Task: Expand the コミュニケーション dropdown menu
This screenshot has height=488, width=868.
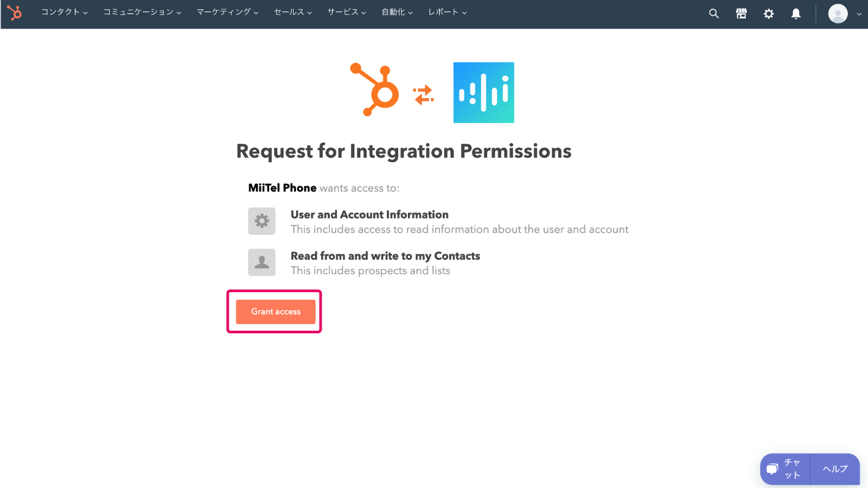Action: tap(142, 12)
